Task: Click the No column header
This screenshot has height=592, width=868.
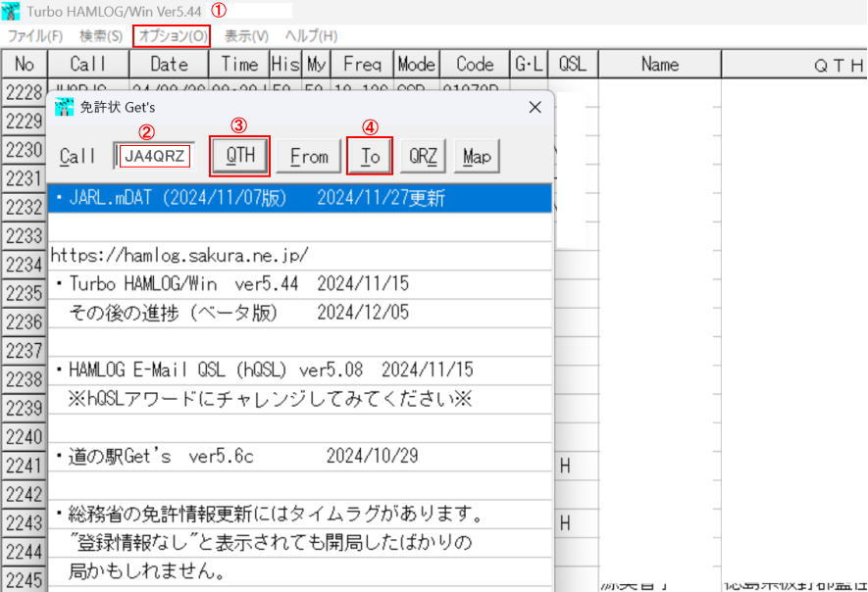Action: pyautogui.click(x=25, y=64)
